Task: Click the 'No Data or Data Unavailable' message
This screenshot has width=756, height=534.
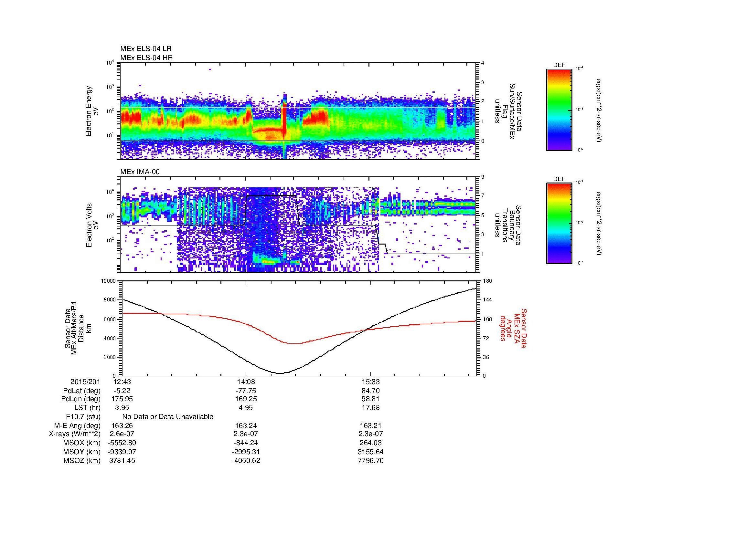Action: tap(168, 417)
